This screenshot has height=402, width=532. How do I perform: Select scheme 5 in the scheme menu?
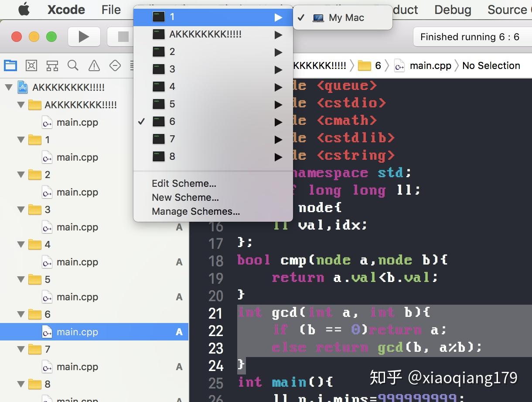(x=213, y=104)
